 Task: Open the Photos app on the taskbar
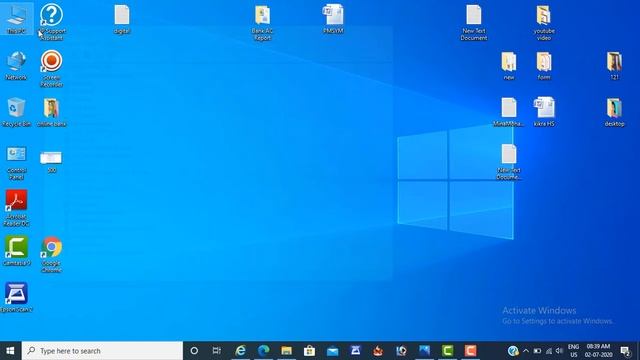[424, 351]
